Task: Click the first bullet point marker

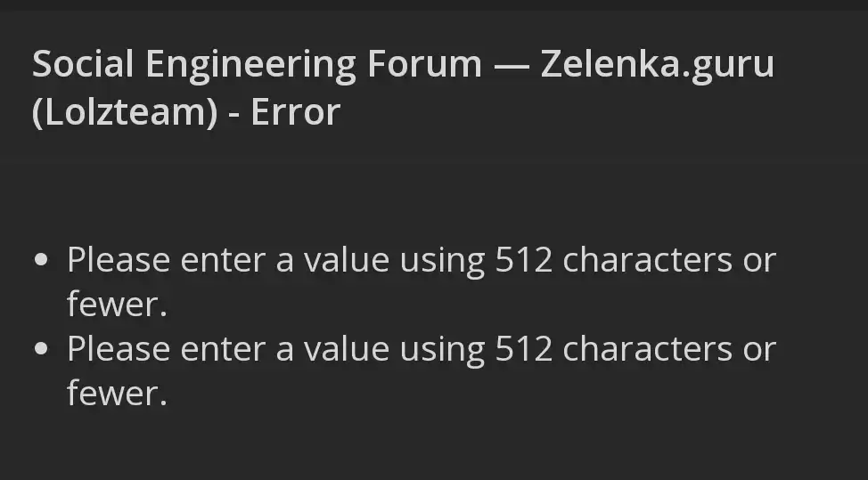Action: point(41,260)
